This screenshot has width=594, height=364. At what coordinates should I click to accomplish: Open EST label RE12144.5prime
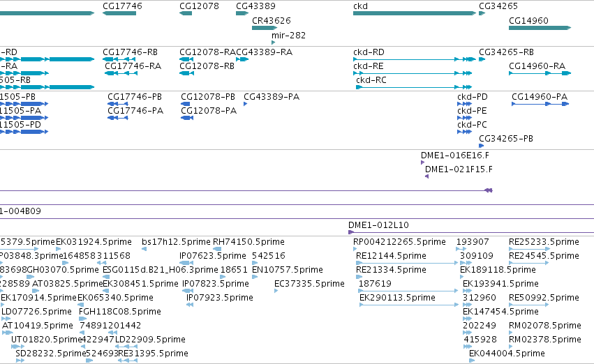pos(391,255)
